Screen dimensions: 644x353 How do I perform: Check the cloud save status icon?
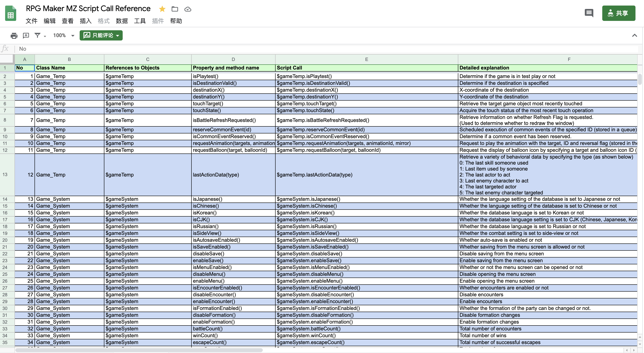[x=188, y=9]
